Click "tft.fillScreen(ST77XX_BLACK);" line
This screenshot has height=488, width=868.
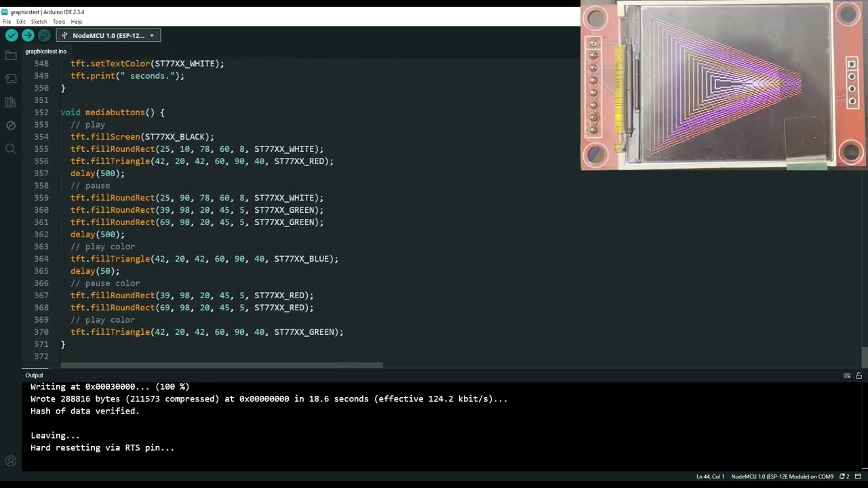142,137
